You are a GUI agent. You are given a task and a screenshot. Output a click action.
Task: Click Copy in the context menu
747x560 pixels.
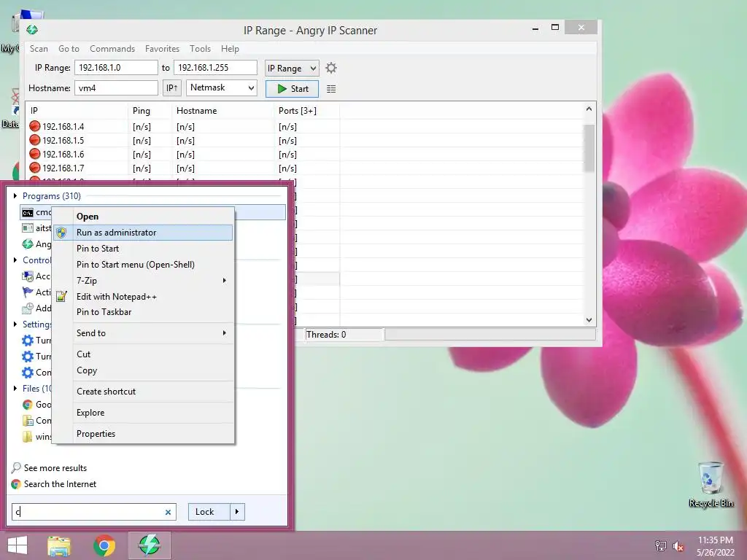coord(143,370)
